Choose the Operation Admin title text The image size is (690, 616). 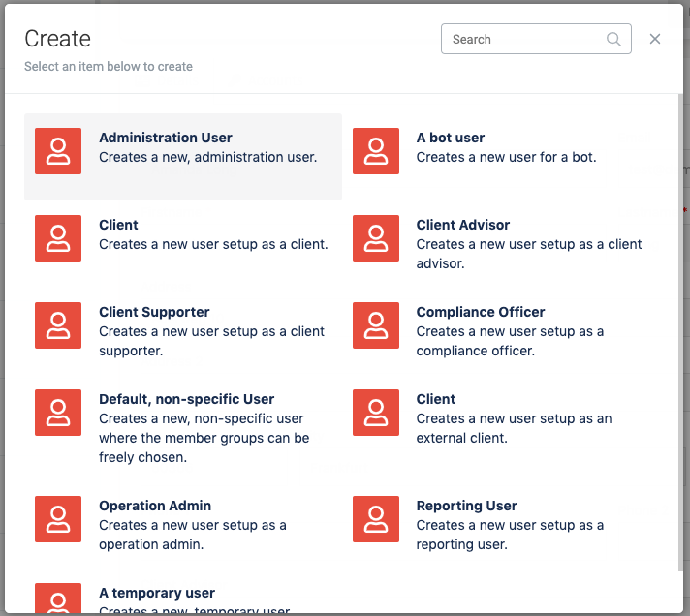[x=155, y=506]
